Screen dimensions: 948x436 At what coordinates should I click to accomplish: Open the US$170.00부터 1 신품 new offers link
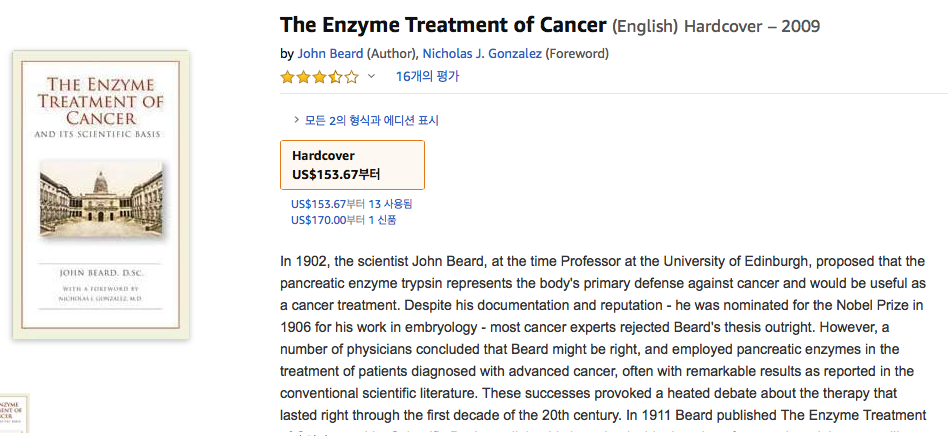[x=343, y=220]
